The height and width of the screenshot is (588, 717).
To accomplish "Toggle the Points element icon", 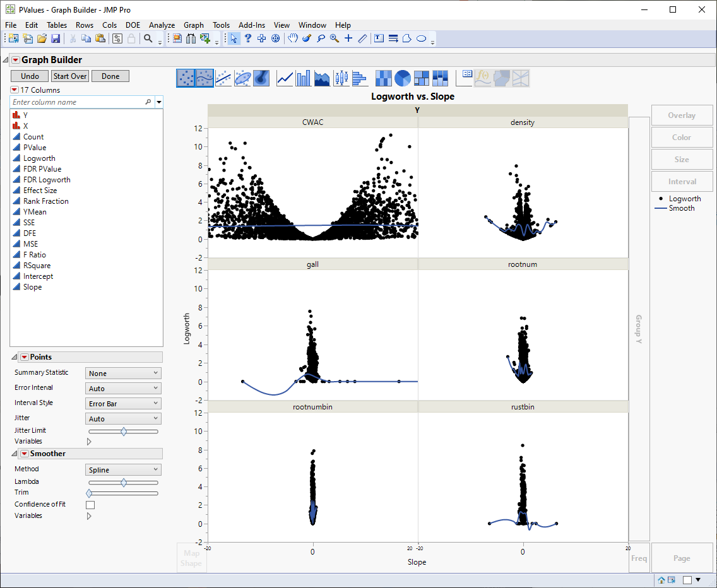I will [186, 78].
